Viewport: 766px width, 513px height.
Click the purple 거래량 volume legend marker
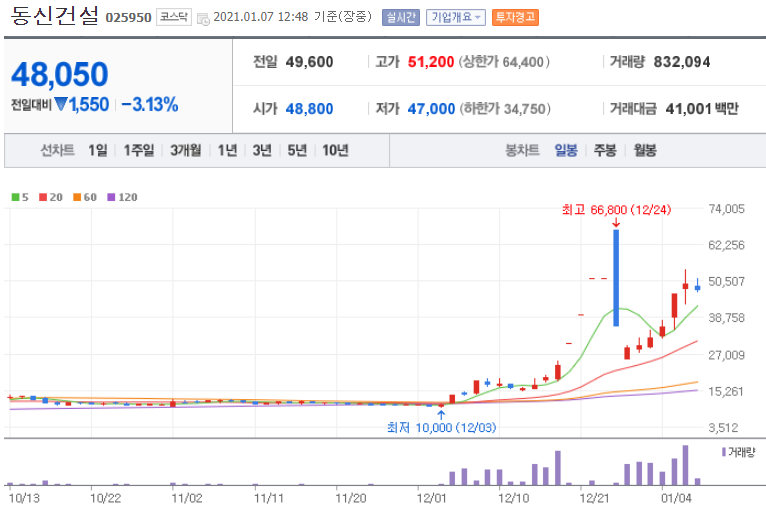click(723, 452)
